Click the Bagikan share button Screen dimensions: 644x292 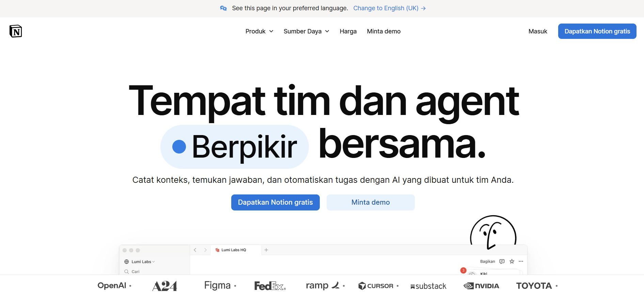[488, 262]
